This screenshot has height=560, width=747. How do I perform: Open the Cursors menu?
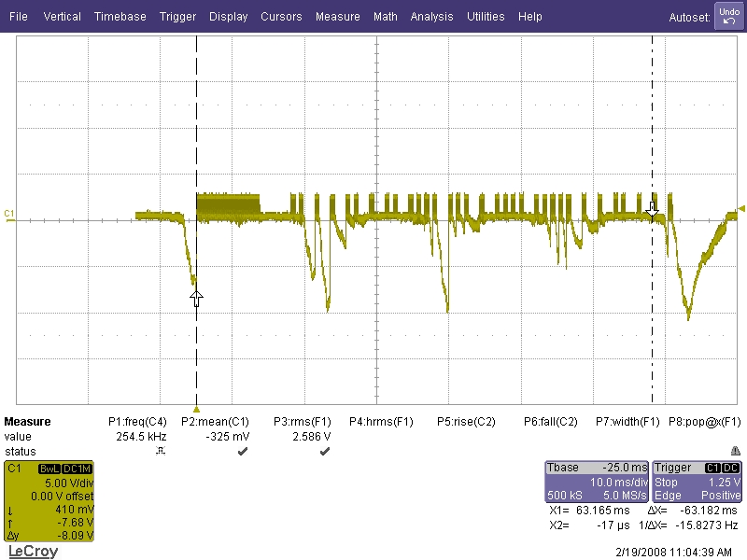click(281, 17)
